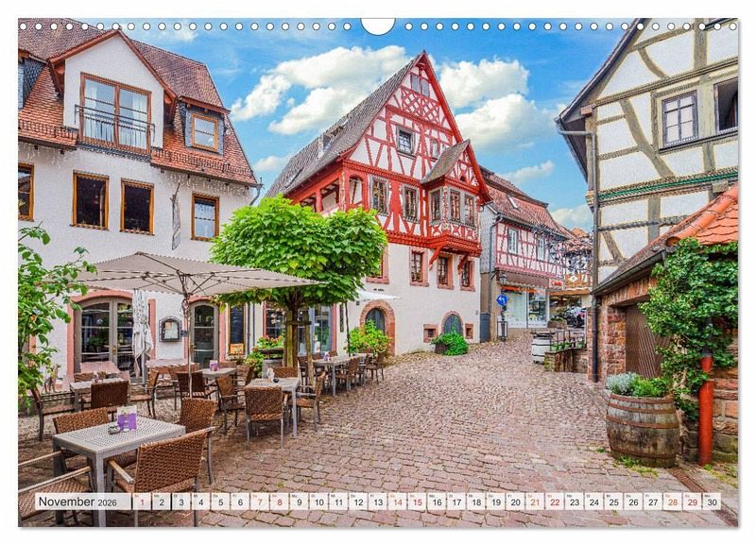Select date 9 in the calendar strip
This screenshot has height=545, width=756.
click(300, 502)
